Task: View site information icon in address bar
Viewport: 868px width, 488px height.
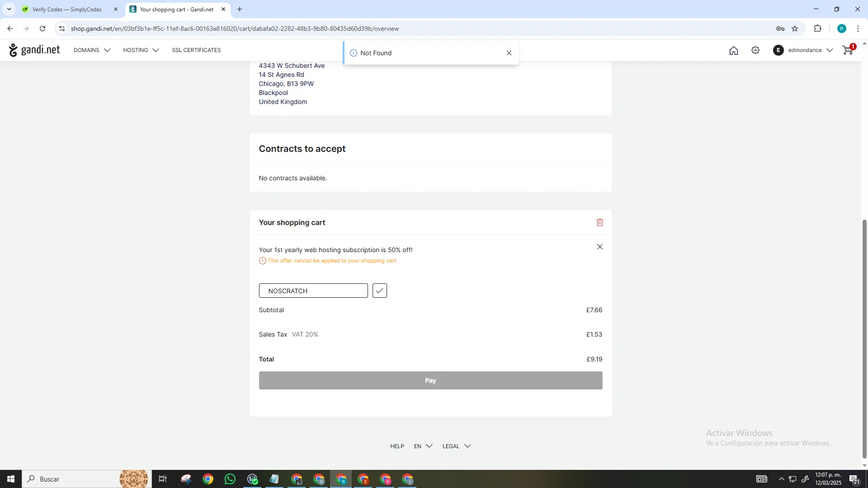Action: pos(62,28)
